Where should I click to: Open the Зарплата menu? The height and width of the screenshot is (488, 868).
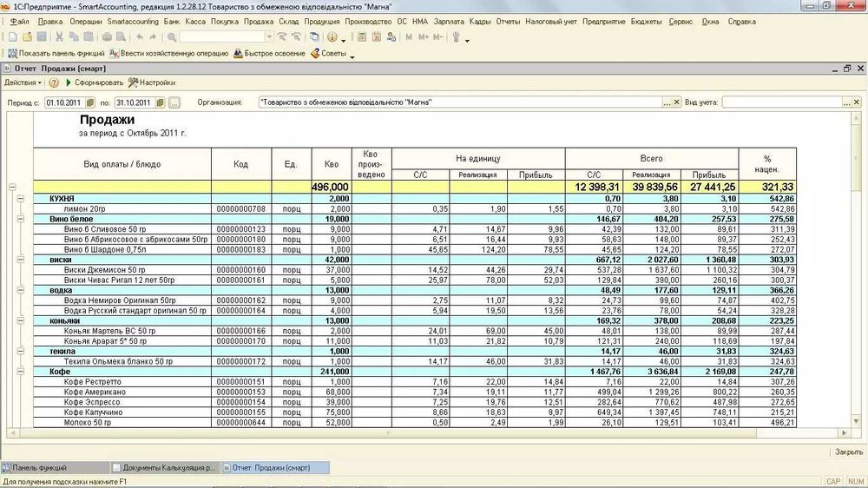448,21
